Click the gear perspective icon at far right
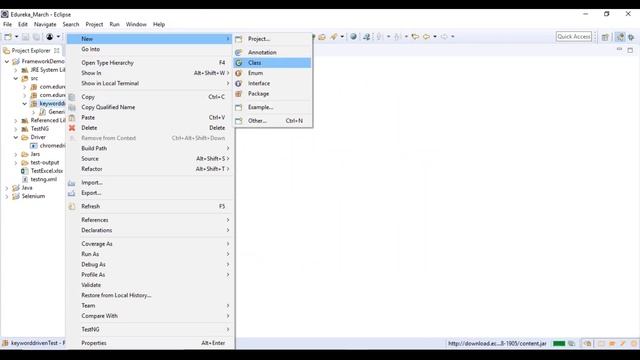 point(631,37)
